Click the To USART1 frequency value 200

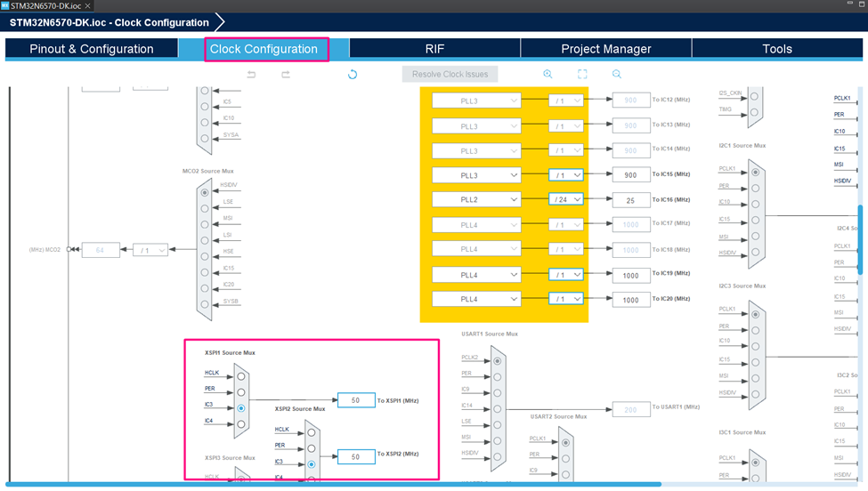tap(631, 410)
